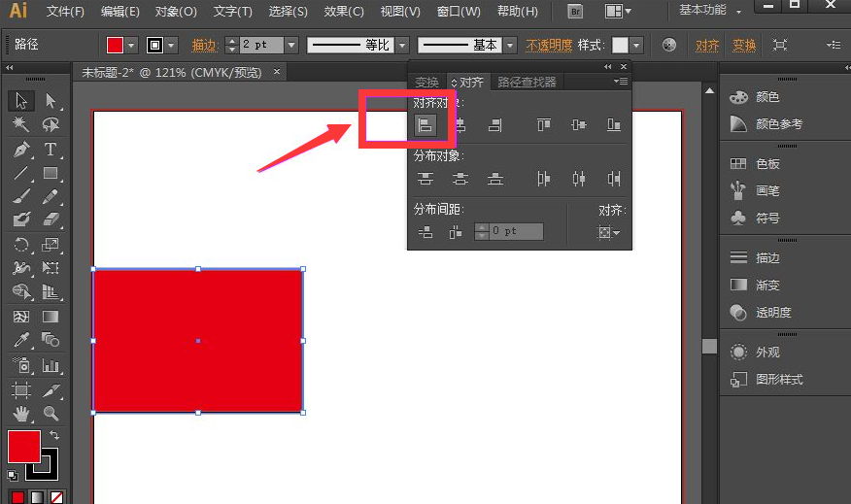
Task: Select the Line Segment tool
Action: pos(21,173)
